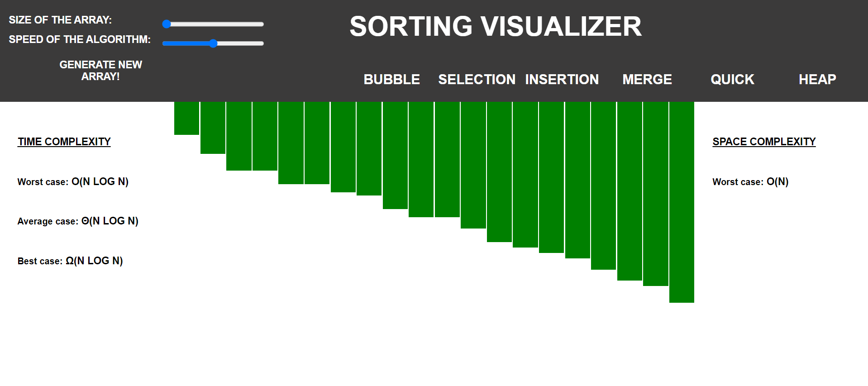Click the right end of the speed slider track

261,43
